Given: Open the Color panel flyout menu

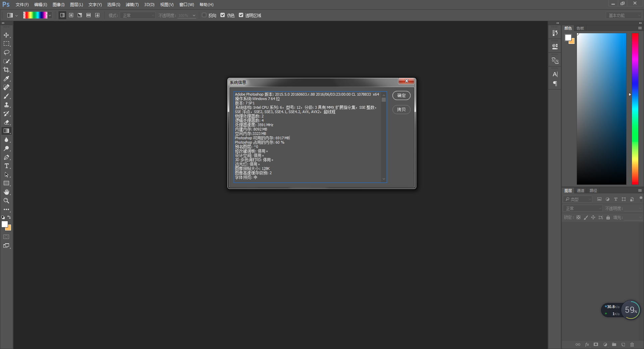Looking at the screenshot, I should click(x=640, y=28).
